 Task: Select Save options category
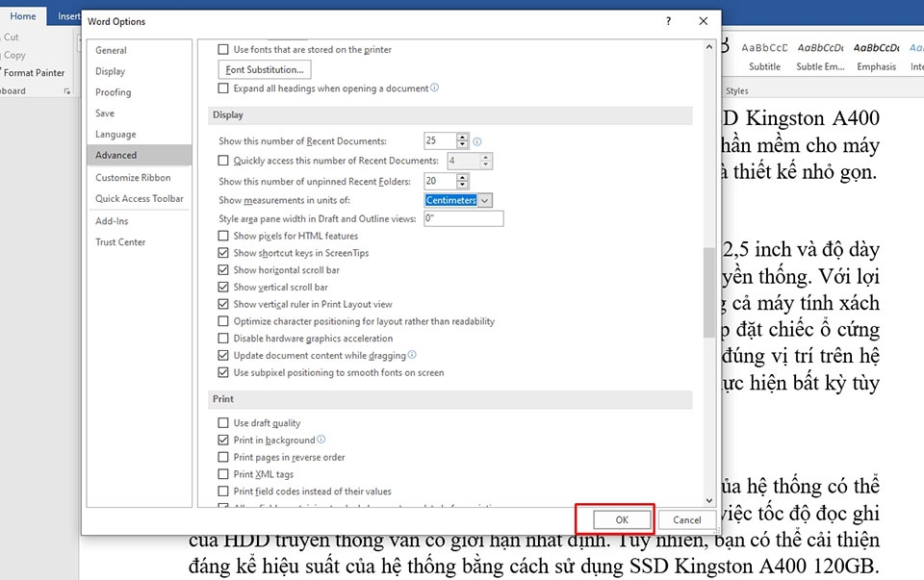click(139, 113)
